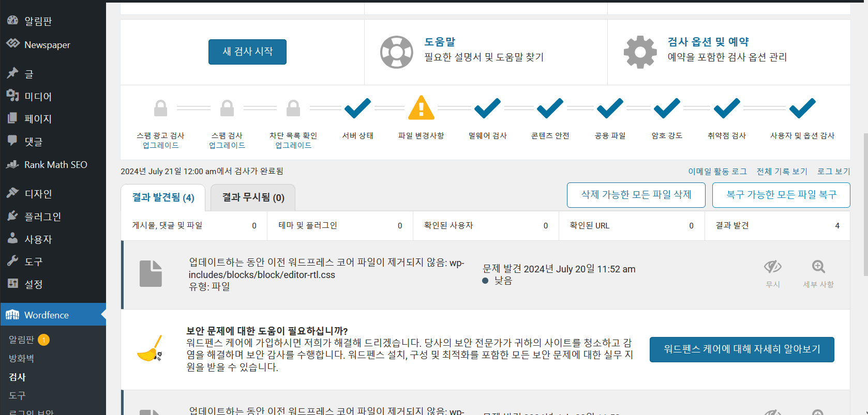
Task: Click the file icon of editor-rtl.css result
Action: click(x=151, y=273)
